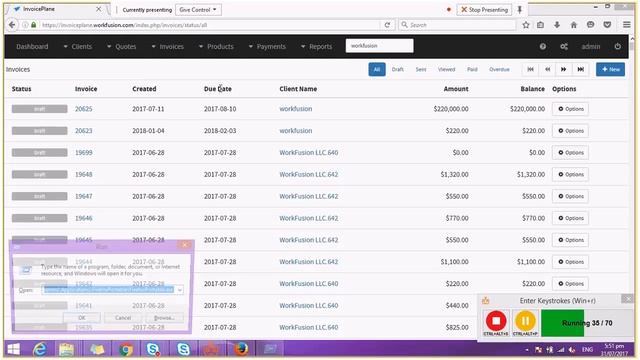Click the browser back arrow
Image resolution: width=640 pixels, height=360 pixels.
point(12,25)
